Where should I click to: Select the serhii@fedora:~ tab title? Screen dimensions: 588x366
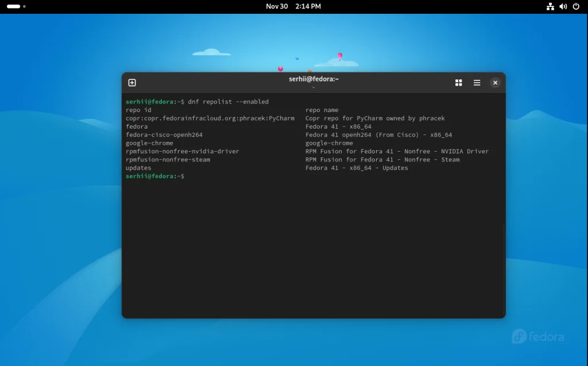point(313,79)
